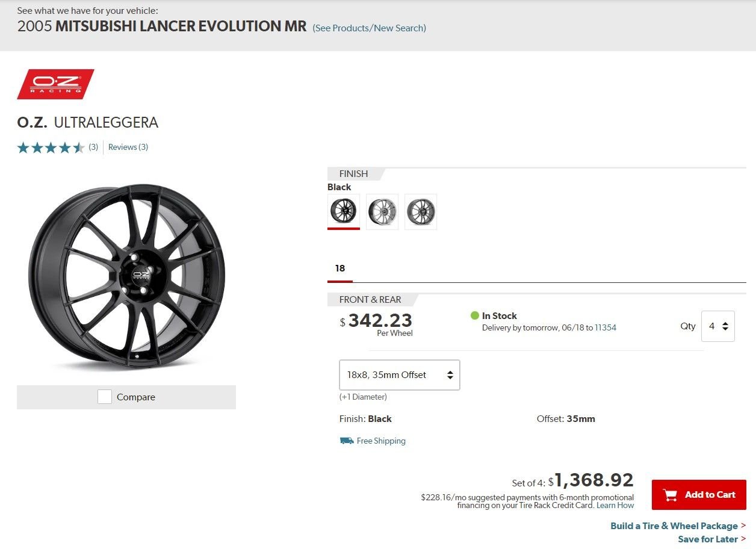Click the shopping cart icon in Add to Cart
756x549 pixels.
[670, 494]
